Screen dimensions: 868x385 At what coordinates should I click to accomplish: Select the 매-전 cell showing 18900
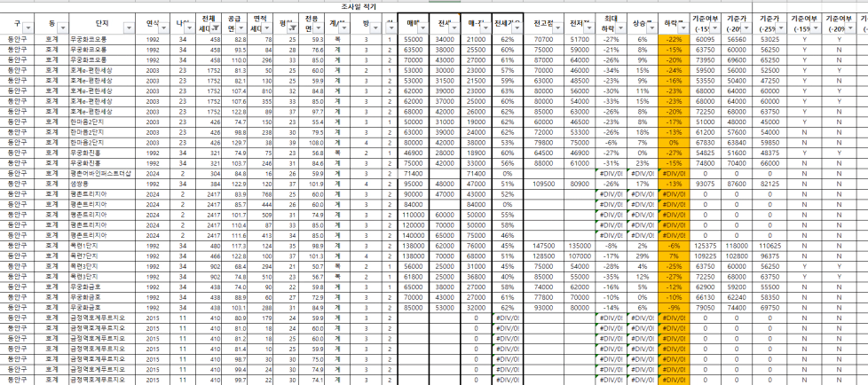pos(476,153)
